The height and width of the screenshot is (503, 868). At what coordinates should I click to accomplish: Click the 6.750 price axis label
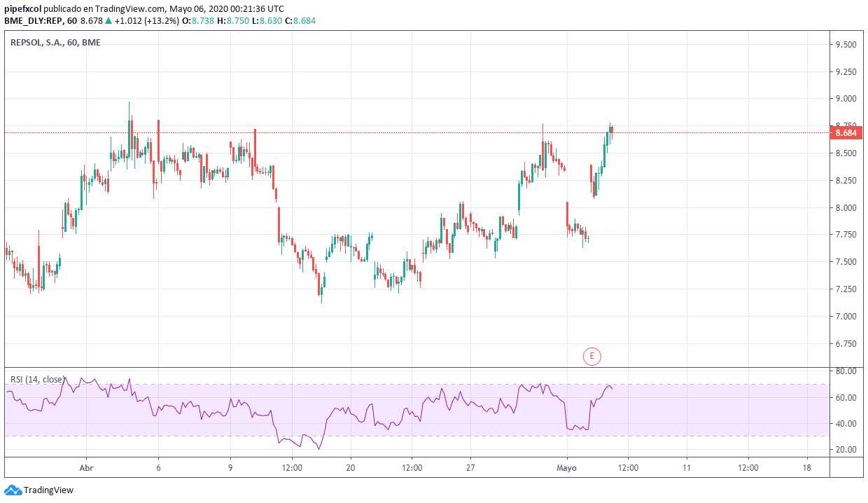846,344
